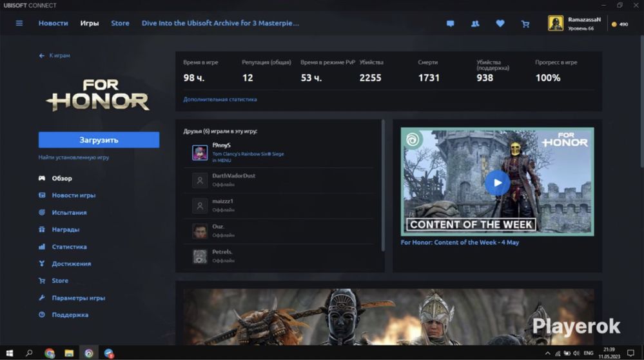Select friend f9nnyS in the list
Image resolution: width=644 pixels, height=360 pixels.
click(278, 152)
